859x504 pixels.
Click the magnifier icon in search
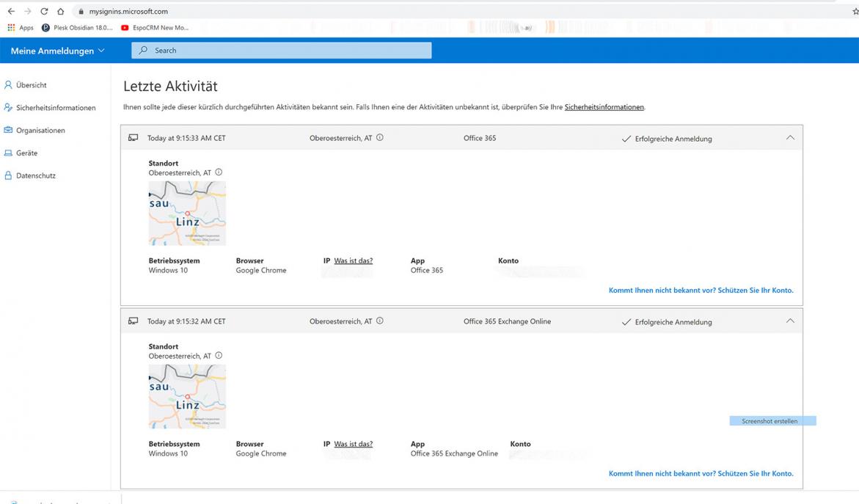click(143, 50)
